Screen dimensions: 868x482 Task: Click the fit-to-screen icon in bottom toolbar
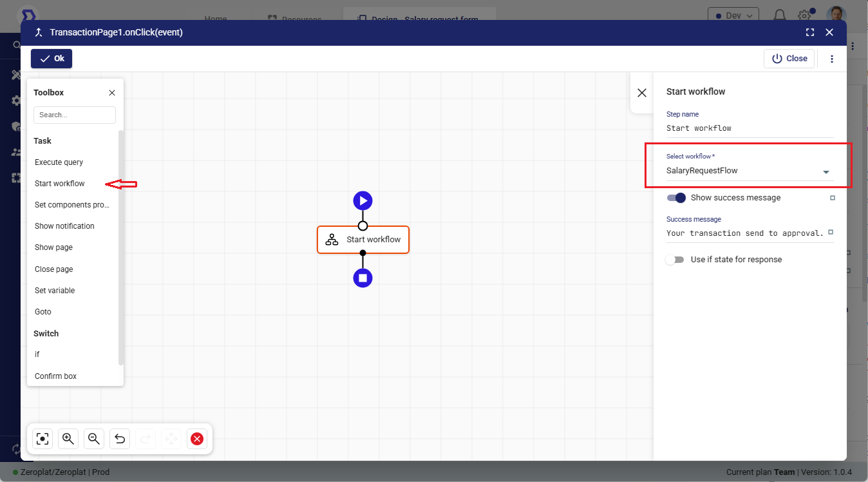[x=42, y=439]
